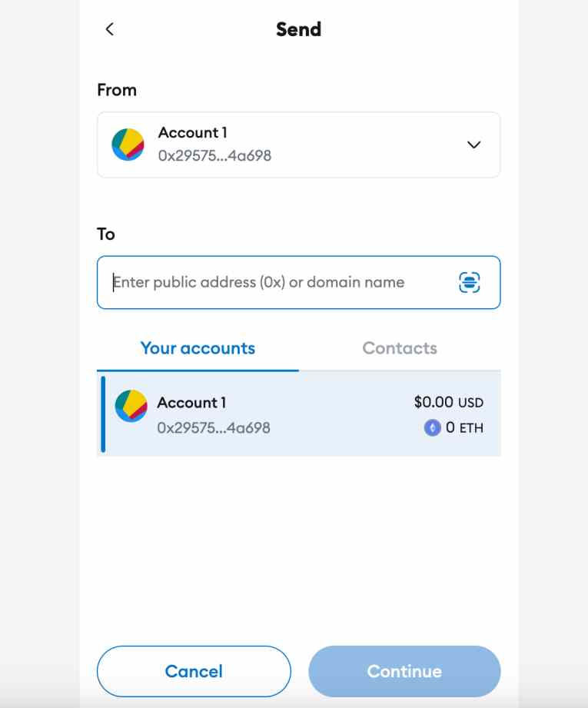
Task: Click address 0x29575...4a698 in accounts list
Action: click(x=214, y=427)
